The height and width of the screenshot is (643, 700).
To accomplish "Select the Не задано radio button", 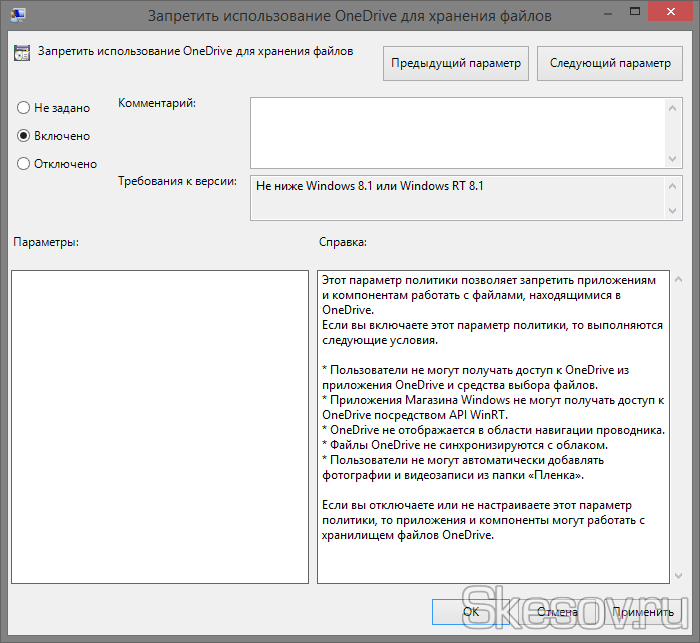I will 24,108.
